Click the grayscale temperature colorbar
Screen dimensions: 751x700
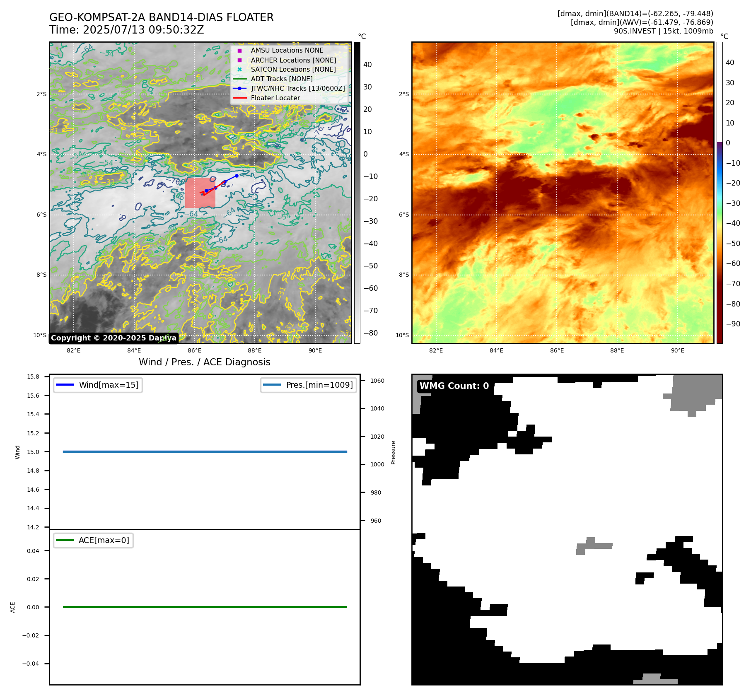point(357,193)
